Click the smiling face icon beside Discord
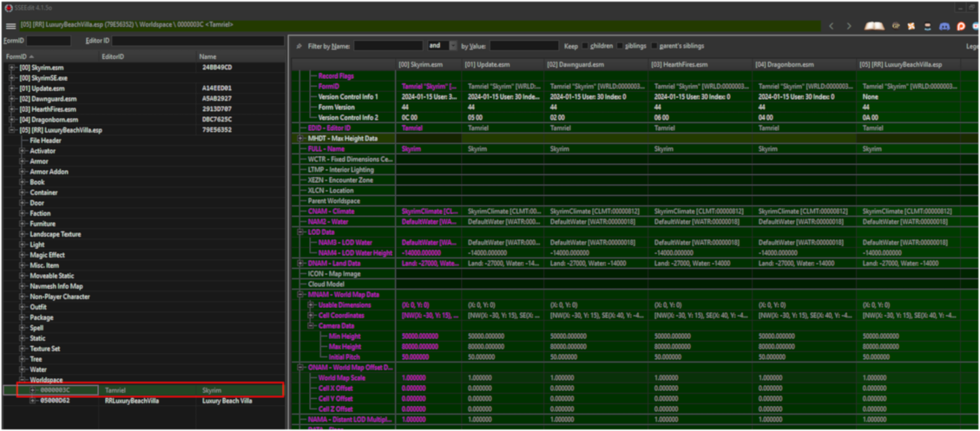 pos(928,26)
